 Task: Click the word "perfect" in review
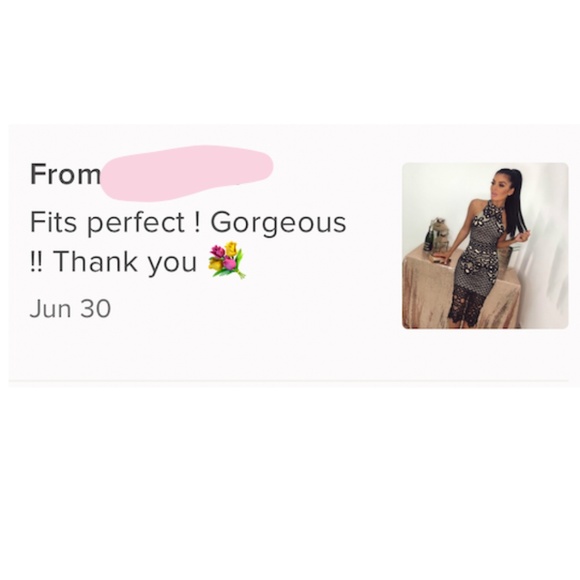click(x=135, y=223)
